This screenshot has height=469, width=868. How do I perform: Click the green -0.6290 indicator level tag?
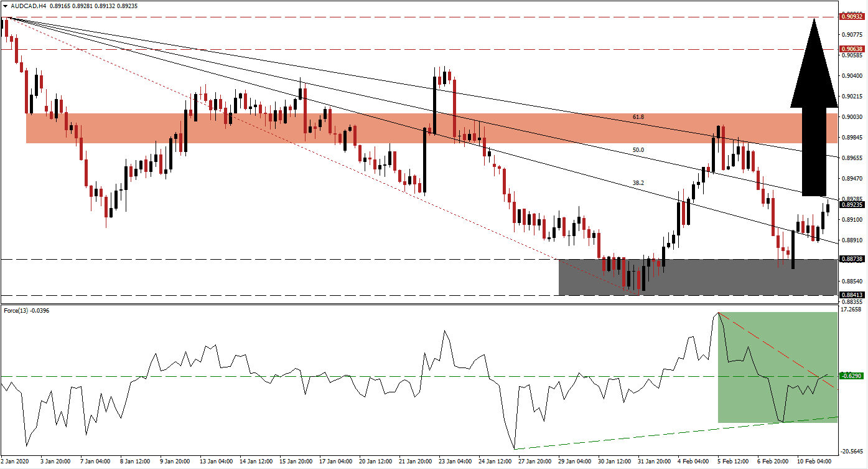click(851, 376)
